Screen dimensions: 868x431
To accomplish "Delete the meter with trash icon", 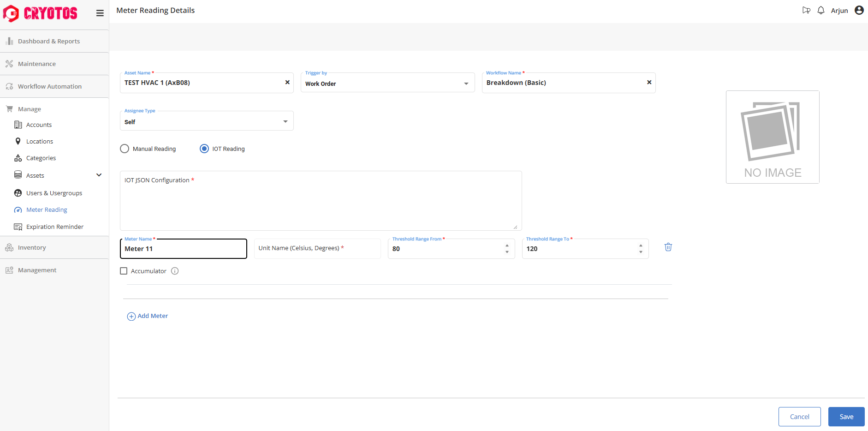I will click(x=668, y=247).
